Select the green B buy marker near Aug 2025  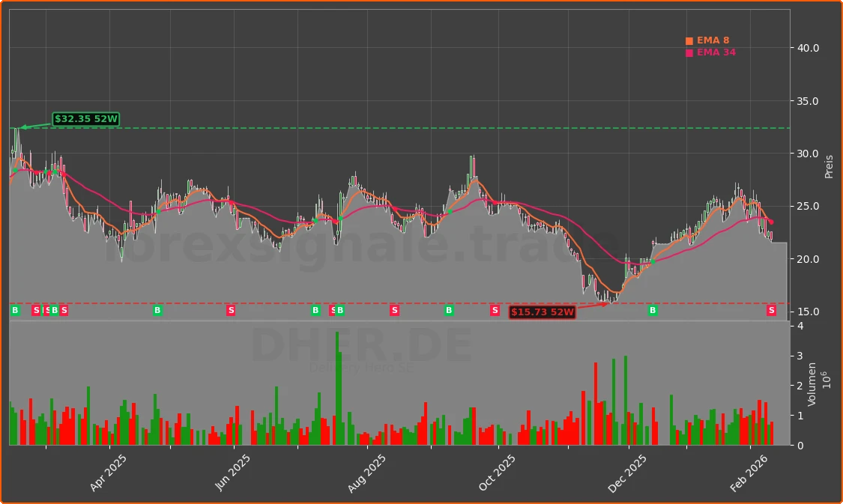[x=339, y=310]
